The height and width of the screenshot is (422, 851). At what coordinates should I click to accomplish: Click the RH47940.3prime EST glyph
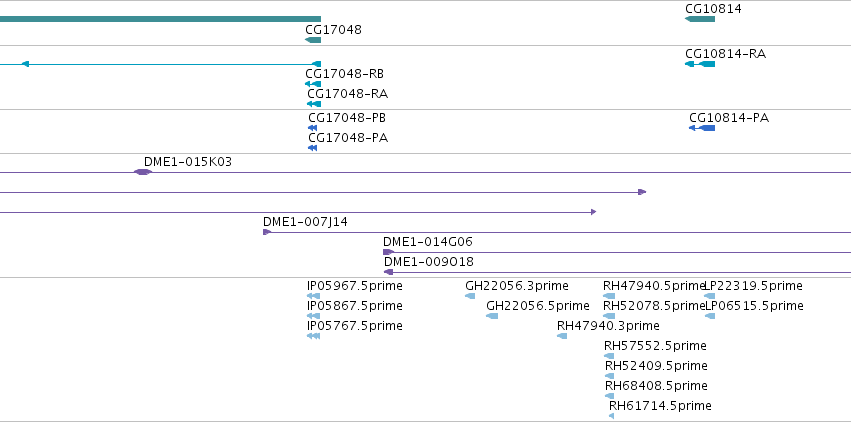point(562,336)
